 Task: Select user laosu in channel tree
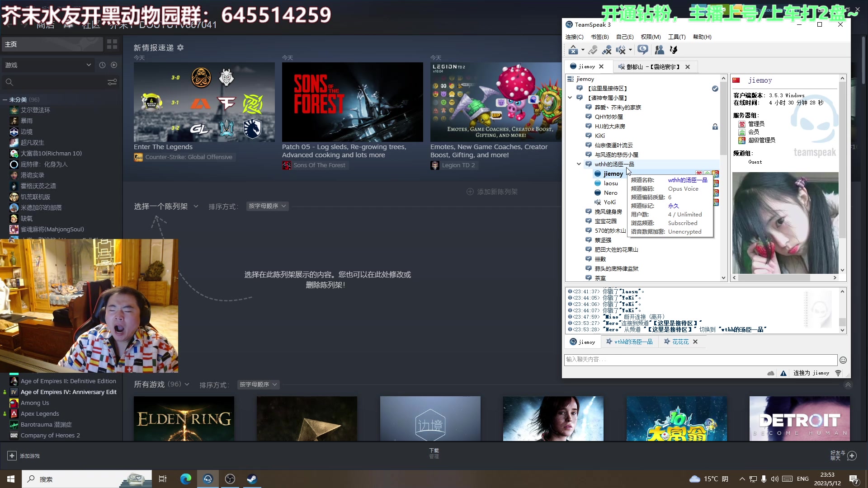point(611,183)
